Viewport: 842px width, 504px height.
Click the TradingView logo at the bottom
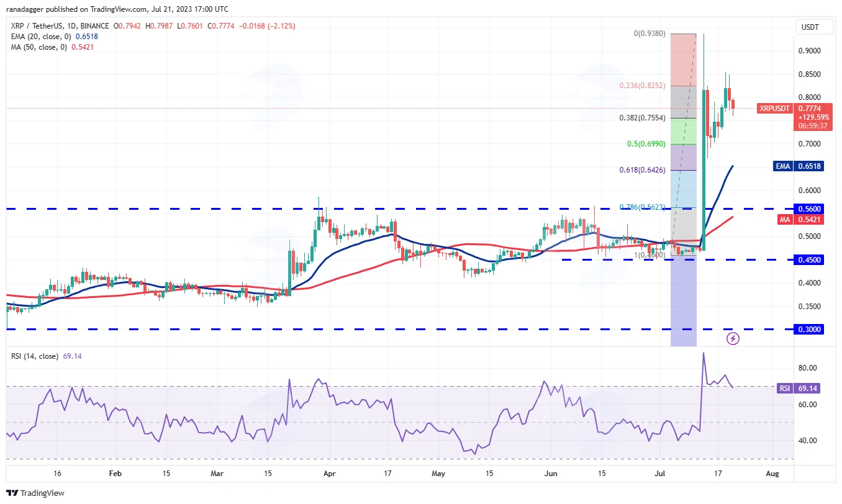coord(36,493)
